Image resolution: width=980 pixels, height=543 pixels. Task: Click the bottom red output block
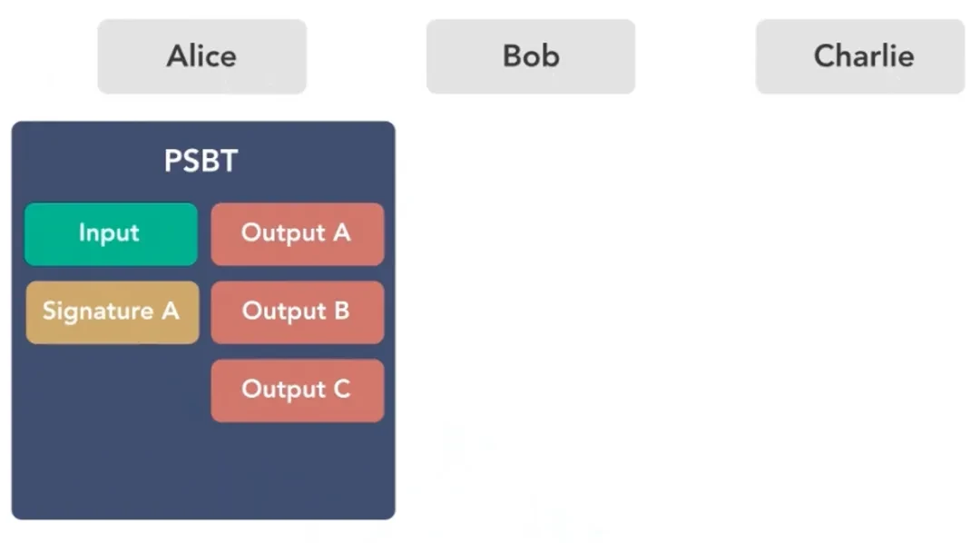point(297,390)
